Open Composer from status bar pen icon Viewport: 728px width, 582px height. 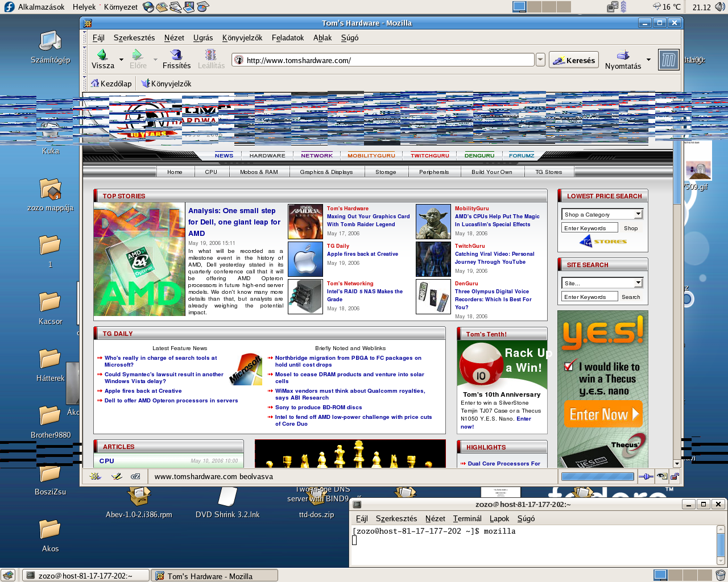pos(116,476)
